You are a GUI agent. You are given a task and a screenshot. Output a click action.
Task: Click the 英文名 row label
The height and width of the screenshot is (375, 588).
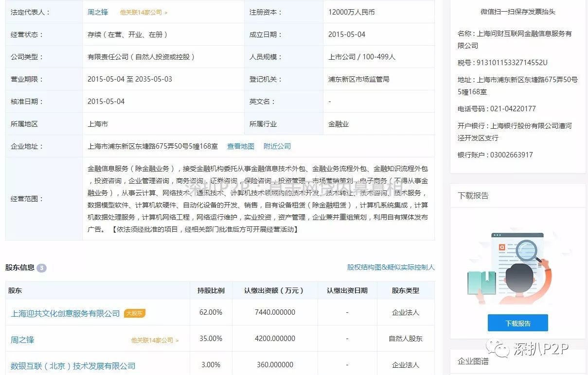point(263,102)
